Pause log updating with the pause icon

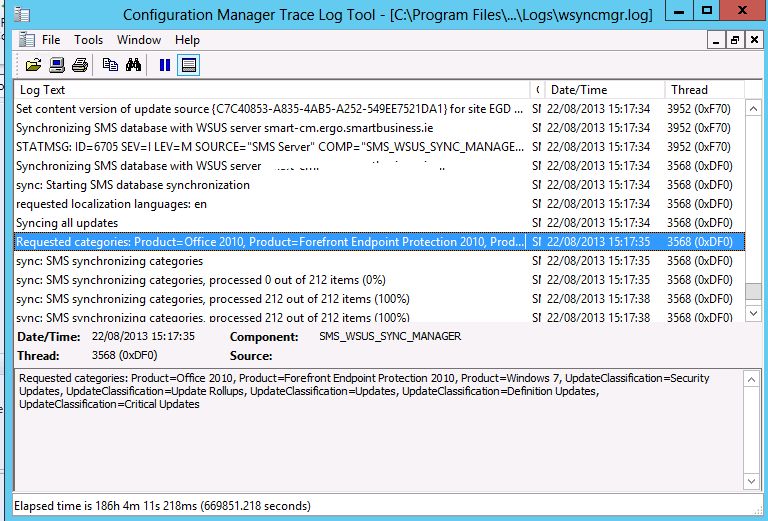165,65
